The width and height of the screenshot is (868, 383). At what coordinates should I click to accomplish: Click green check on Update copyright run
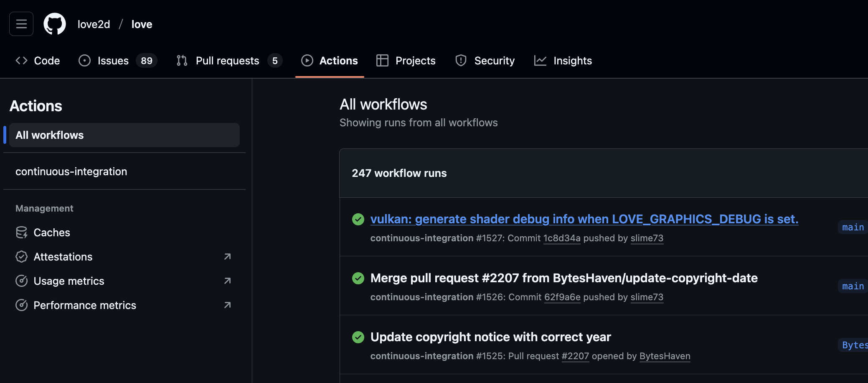tap(358, 337)
